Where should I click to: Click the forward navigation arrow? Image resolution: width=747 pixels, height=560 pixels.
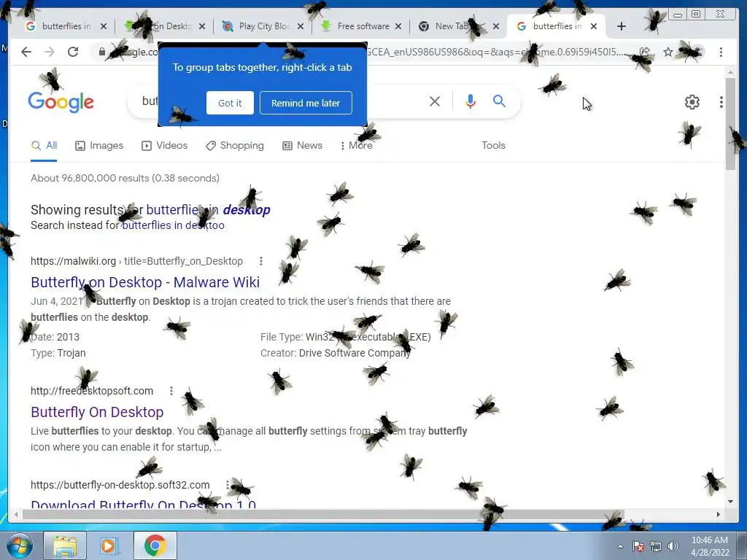[50, 52]
